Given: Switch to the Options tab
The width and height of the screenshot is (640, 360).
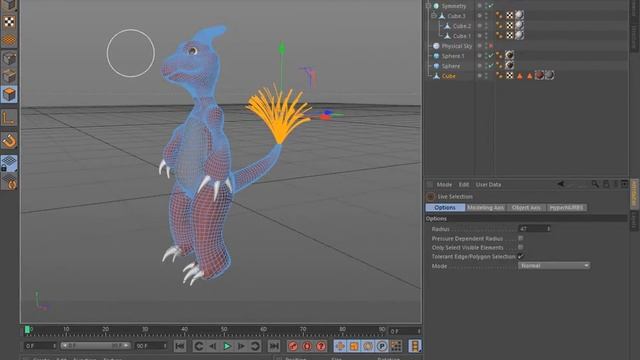Looking at the screenshot, I should tap(445, 207).
